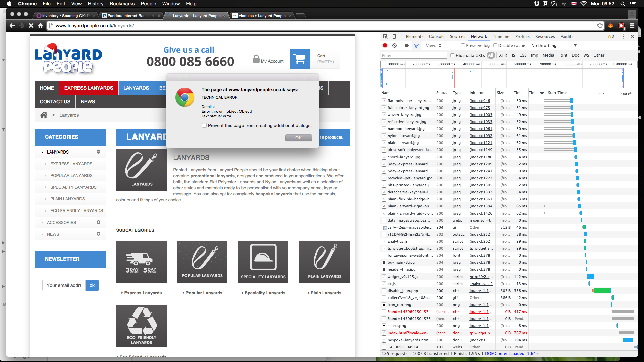Open DevTools three-dot customize menu

pyautogui.click(x=623, y=36)
